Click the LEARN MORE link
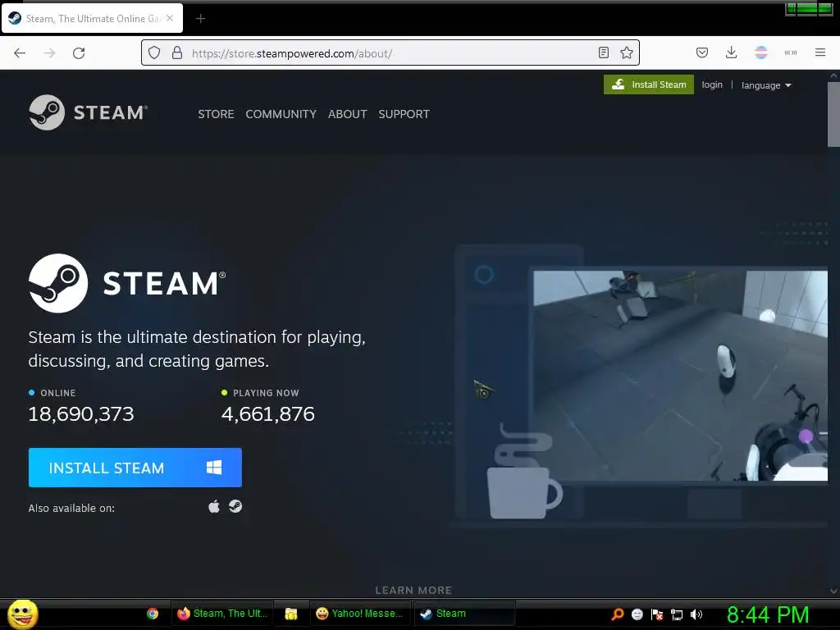 tap(413, 591)
